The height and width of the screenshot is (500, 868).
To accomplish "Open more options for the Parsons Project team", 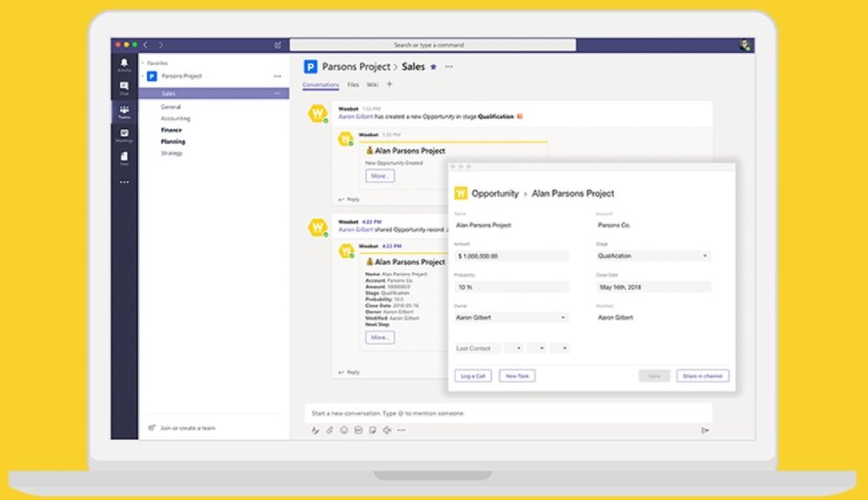I will pos(277,76).
